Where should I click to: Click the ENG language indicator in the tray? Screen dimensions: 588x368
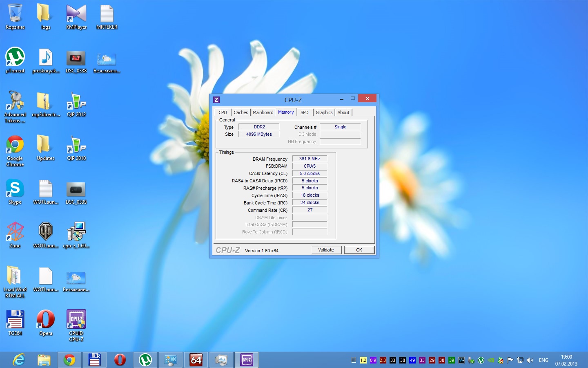coord(543,360)
